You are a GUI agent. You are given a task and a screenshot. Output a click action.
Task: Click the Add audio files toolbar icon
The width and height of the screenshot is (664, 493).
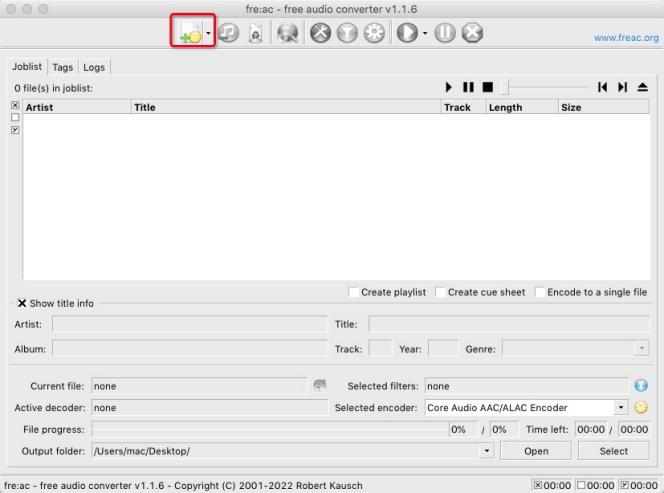191,33
